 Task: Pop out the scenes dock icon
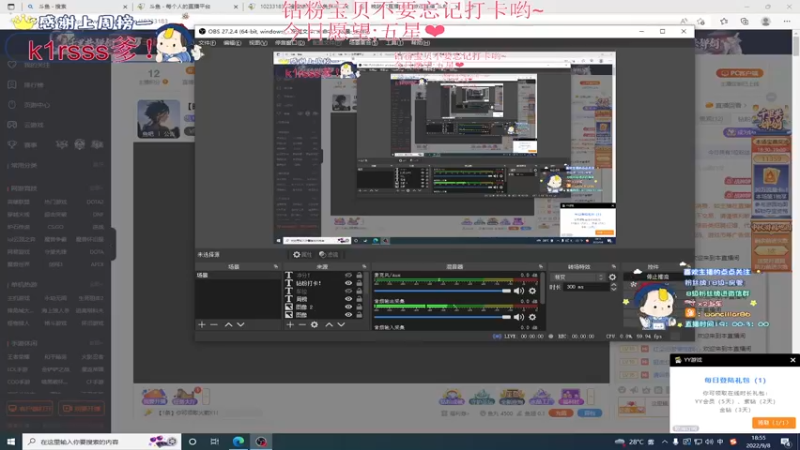click(x=276, y=267)
